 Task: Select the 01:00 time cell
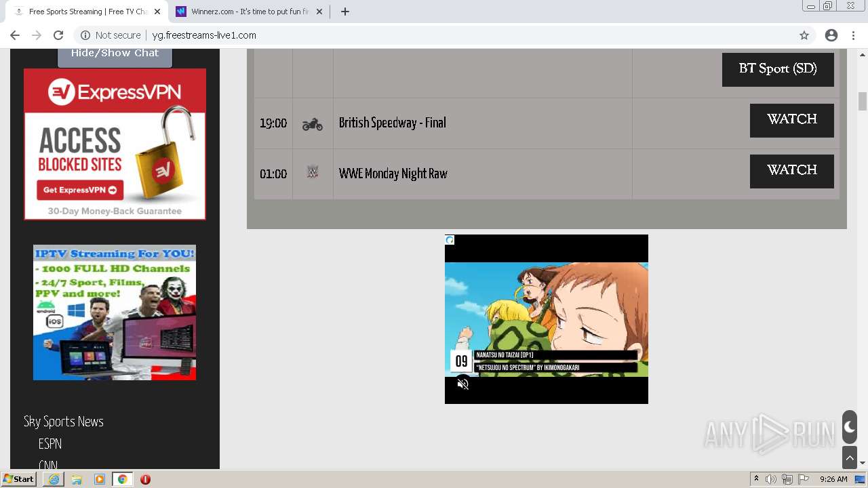click(273, 174)
